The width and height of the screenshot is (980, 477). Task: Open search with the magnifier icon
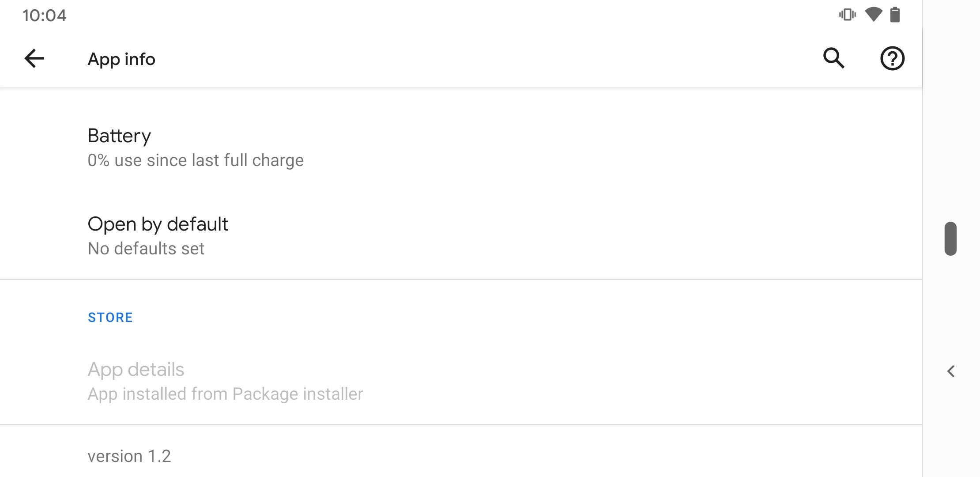coord(834,58)
